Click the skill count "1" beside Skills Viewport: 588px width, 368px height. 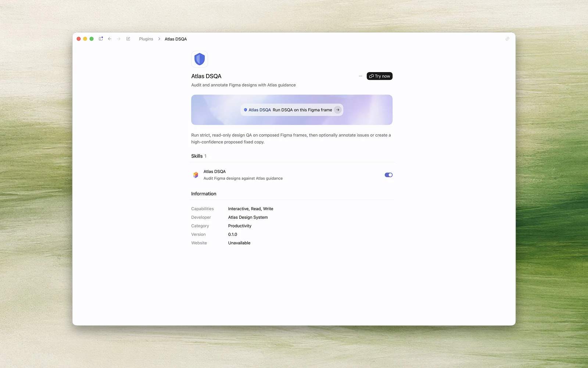point(205,156)
